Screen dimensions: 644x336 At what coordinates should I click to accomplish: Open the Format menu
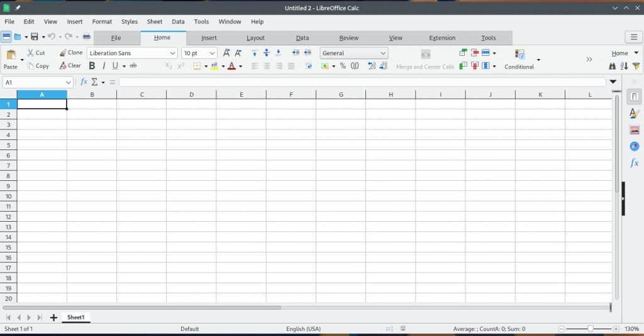(102, 21)
